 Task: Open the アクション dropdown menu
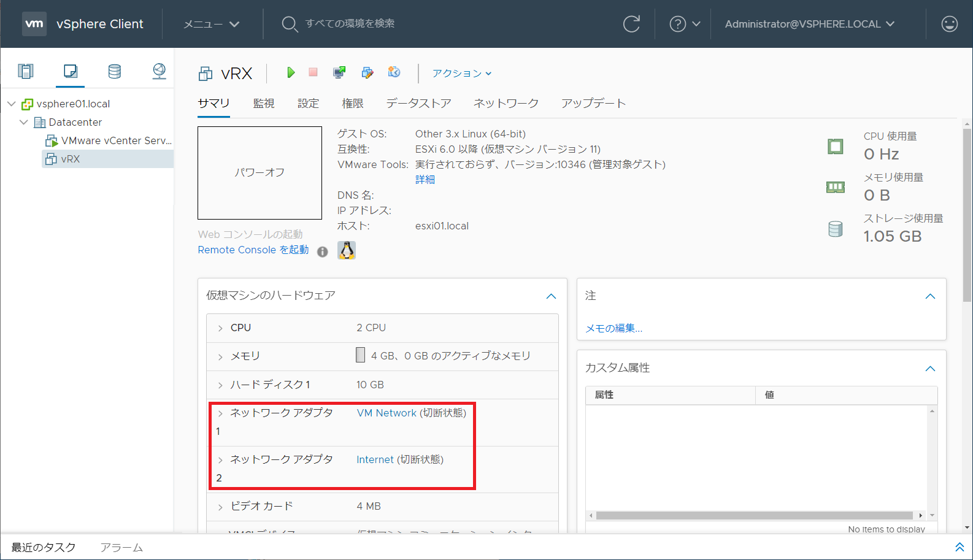[x=462, y=73]
